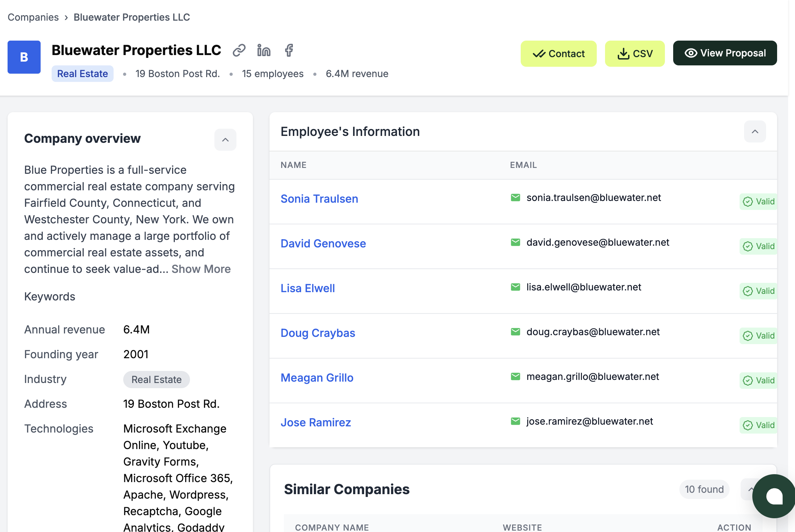Click the Valid badge next to Lisa Elwell's email
Screen dimensions: 795x532
tap(758, 291)
